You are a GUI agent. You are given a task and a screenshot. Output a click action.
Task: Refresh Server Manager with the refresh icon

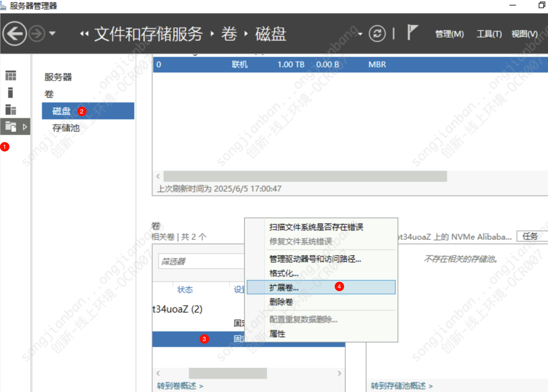[x=377, y=33]
